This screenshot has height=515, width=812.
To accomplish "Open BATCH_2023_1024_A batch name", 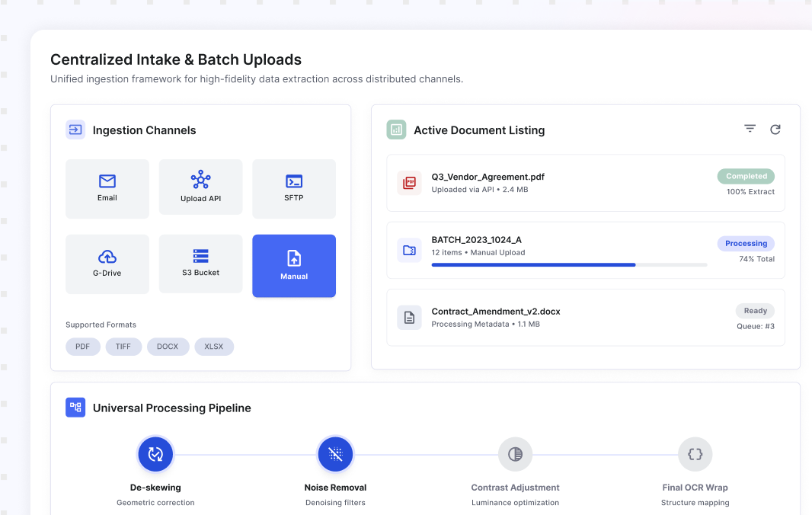I will (476, 240).
